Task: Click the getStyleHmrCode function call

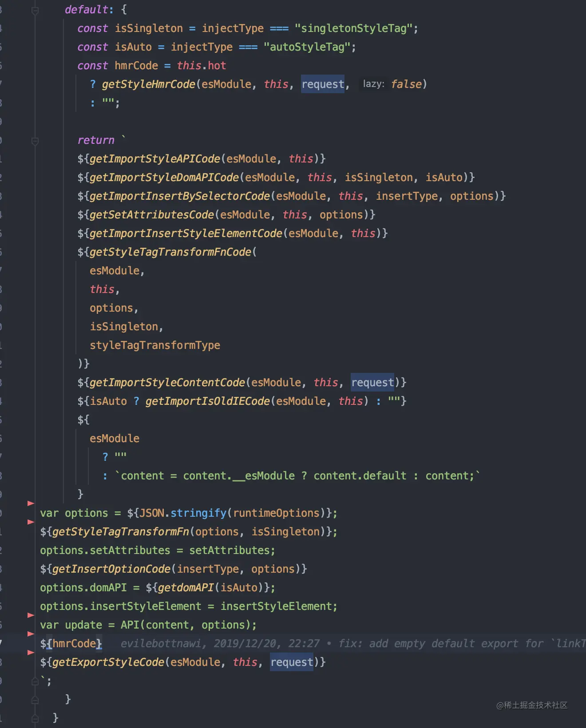Action: click(x=149, y=84)
